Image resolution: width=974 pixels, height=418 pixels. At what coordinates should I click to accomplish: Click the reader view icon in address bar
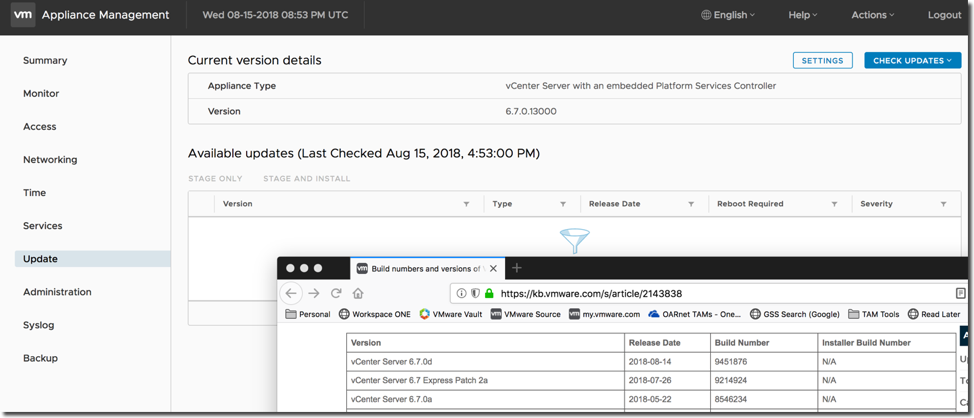[x=960, y=293]
